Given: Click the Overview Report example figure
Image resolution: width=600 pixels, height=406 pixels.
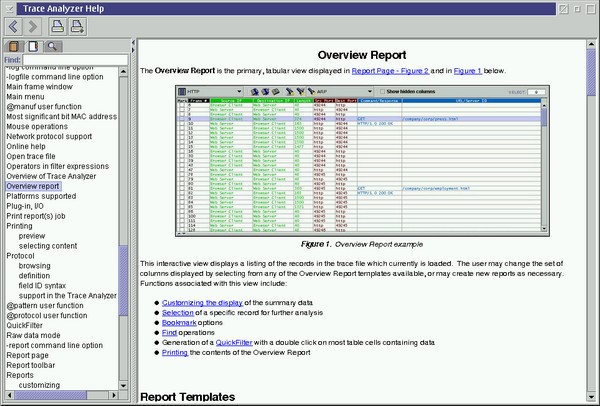Looking at the screenshot, I should point(362,161).
